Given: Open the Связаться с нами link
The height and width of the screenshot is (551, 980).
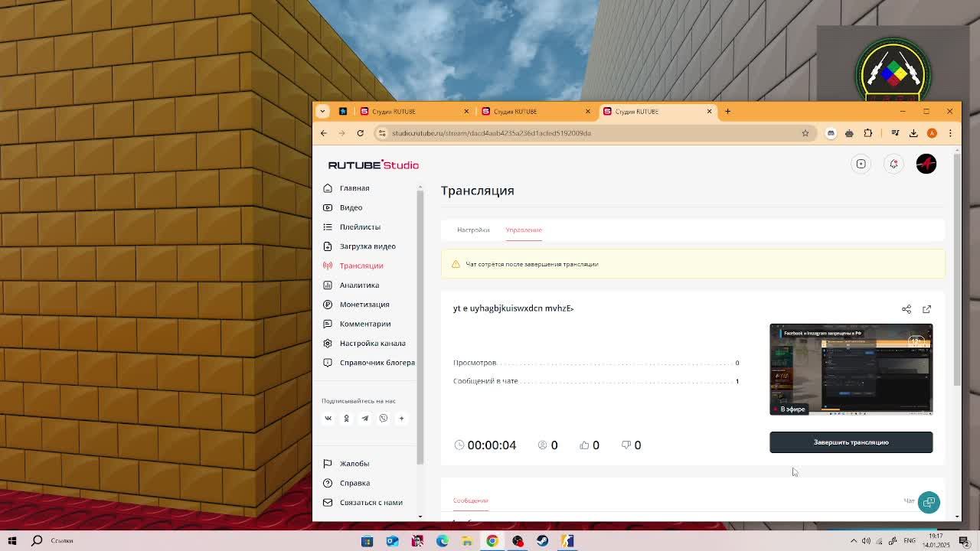Looking at the screenshot, I should 371,503.
